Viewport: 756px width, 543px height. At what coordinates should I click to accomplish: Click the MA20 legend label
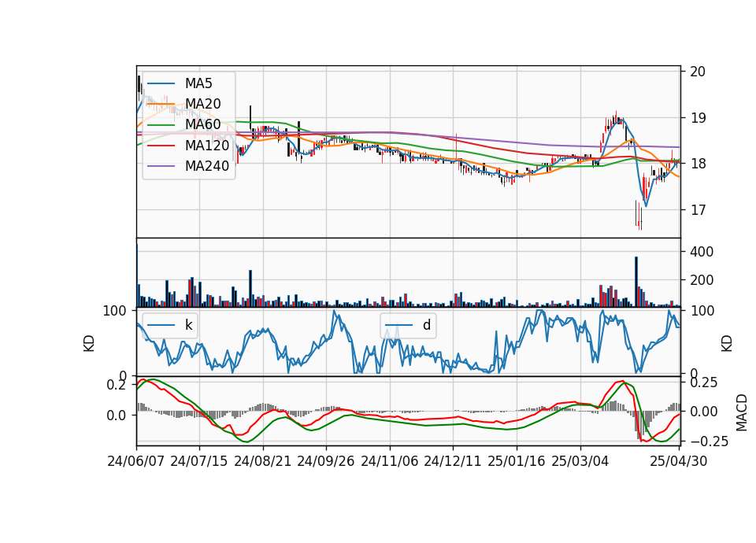(x=202, y=104)
